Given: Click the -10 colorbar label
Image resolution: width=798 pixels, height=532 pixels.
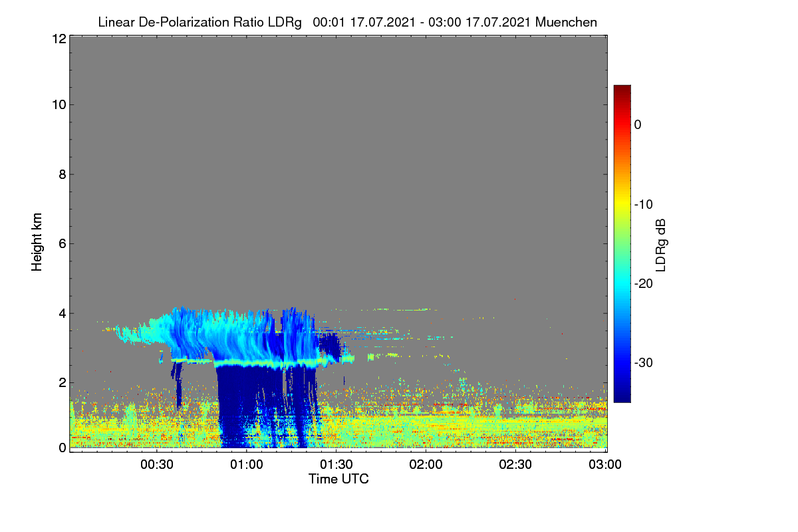Looking at the screenshot, I should (644, 204).
